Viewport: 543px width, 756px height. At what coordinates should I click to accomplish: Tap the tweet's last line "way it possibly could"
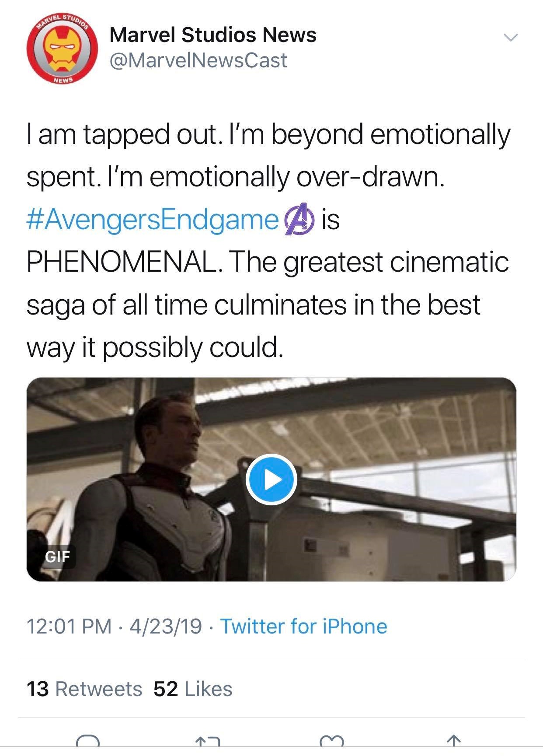pyautogui.click(x=155, y=348)
